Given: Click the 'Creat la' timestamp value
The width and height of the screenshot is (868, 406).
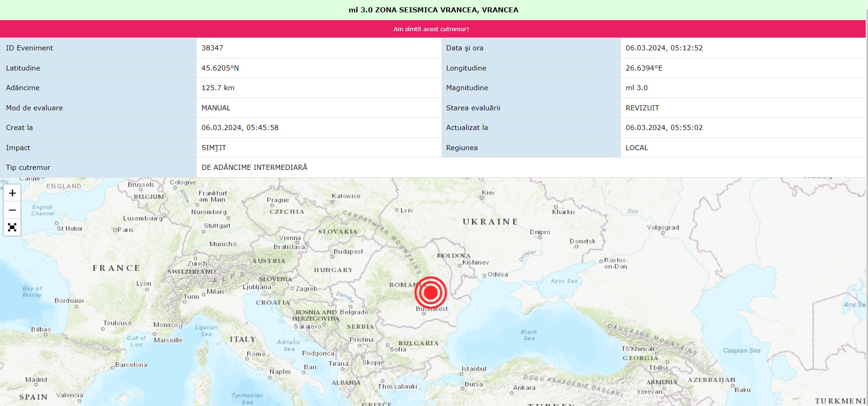Looking at the screenshot, I should click(x=240, y=128).
